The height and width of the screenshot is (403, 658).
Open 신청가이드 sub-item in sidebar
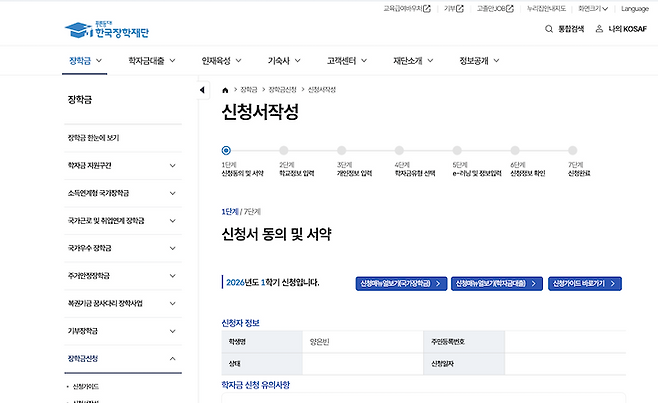point(86,386)
